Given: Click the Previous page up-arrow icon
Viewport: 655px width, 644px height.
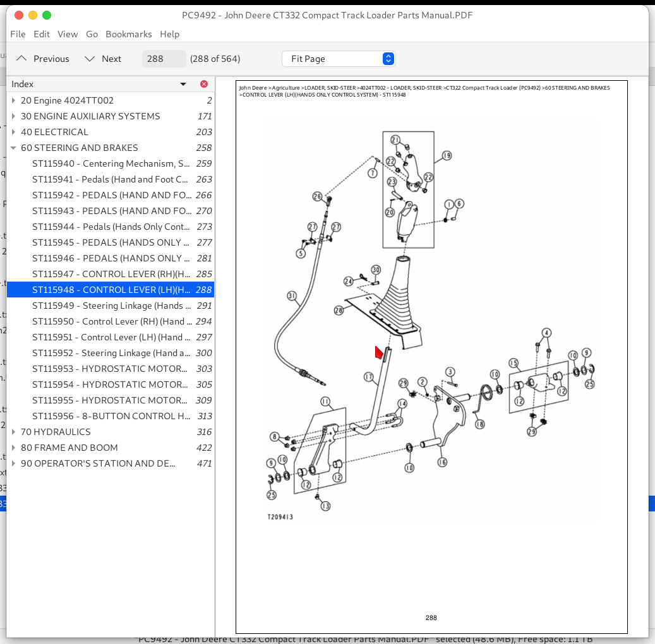Looking at the screenshot, I should (22, 59).
